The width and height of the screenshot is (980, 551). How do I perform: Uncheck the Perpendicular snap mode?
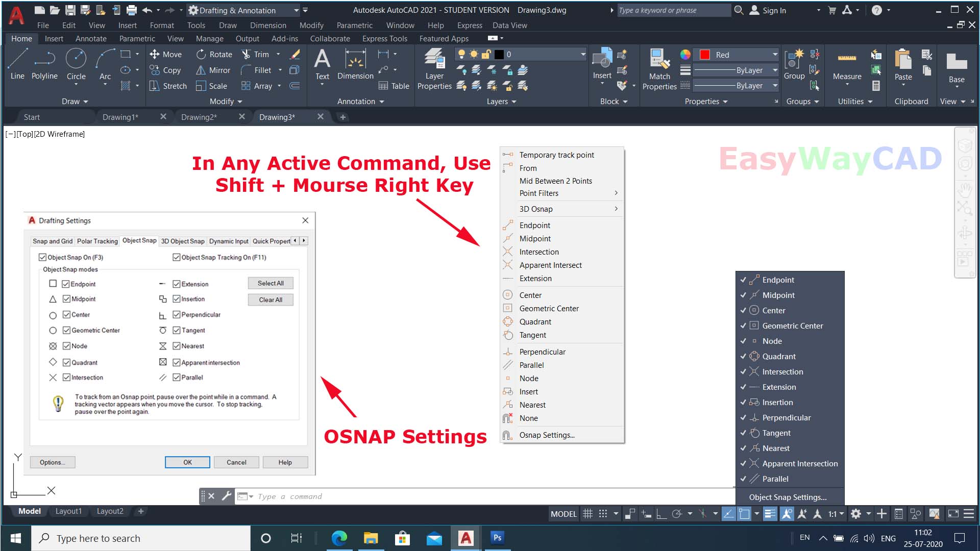[x=176, y=315]
